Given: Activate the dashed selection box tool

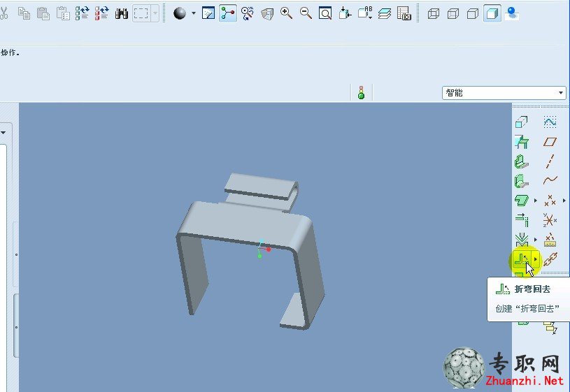Looking at the screenshot, I should tap(141, 14).
